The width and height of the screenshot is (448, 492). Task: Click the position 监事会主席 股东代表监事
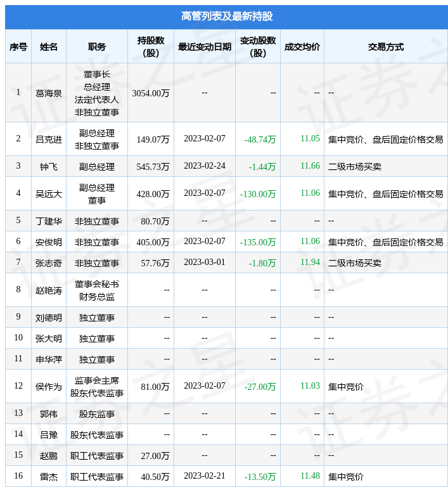(x=96, y=387)
